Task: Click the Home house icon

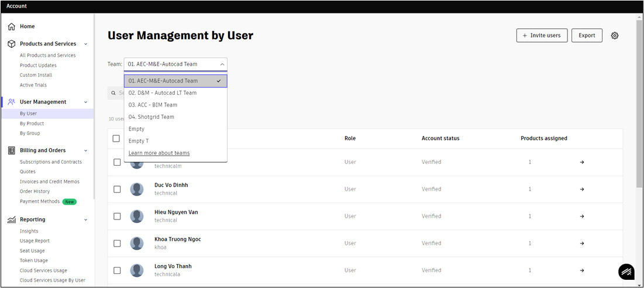Action: tap(12, 27)
